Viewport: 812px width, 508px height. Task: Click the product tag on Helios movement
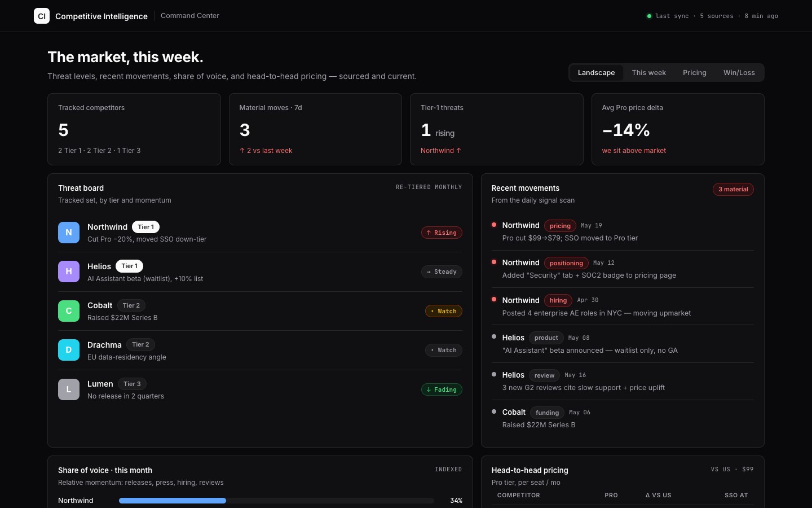pos(546,338)
